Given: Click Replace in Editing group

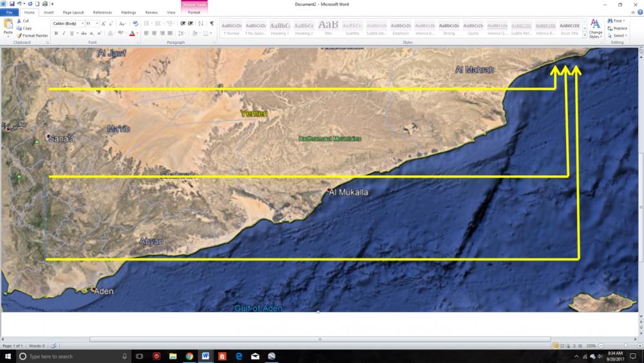Looking at the screenshot, I should (618, 28).
